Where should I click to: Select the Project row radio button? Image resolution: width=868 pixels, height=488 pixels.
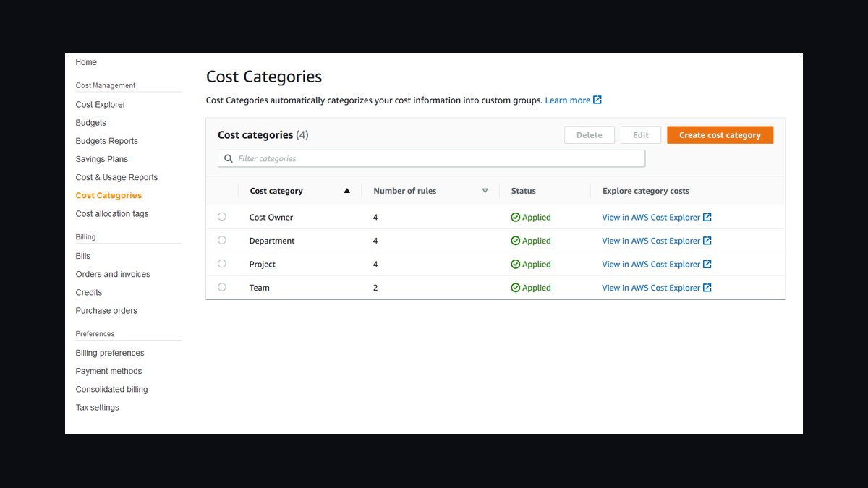(222, 264)
